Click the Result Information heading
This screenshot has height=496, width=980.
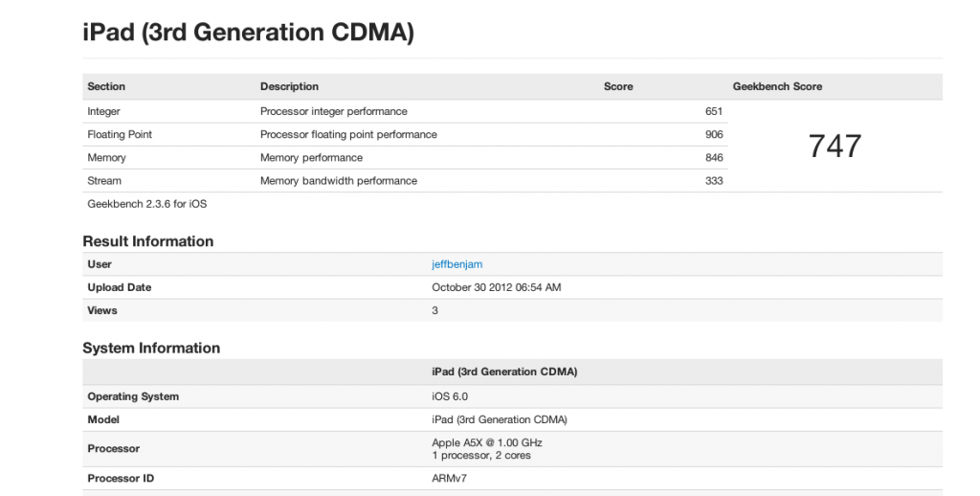point(147,241)
